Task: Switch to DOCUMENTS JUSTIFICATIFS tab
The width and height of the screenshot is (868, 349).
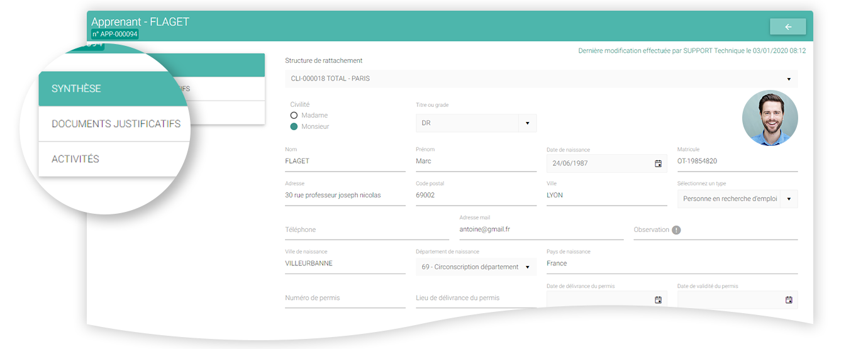Action: click(116, 124)
